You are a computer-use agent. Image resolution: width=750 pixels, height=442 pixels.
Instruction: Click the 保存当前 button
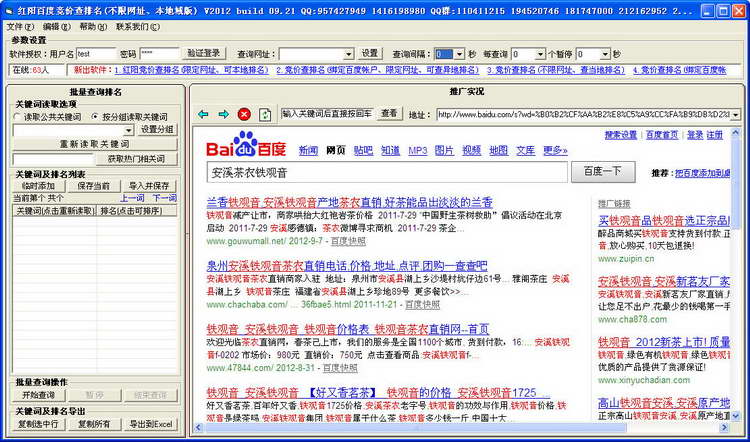(93, 186)
